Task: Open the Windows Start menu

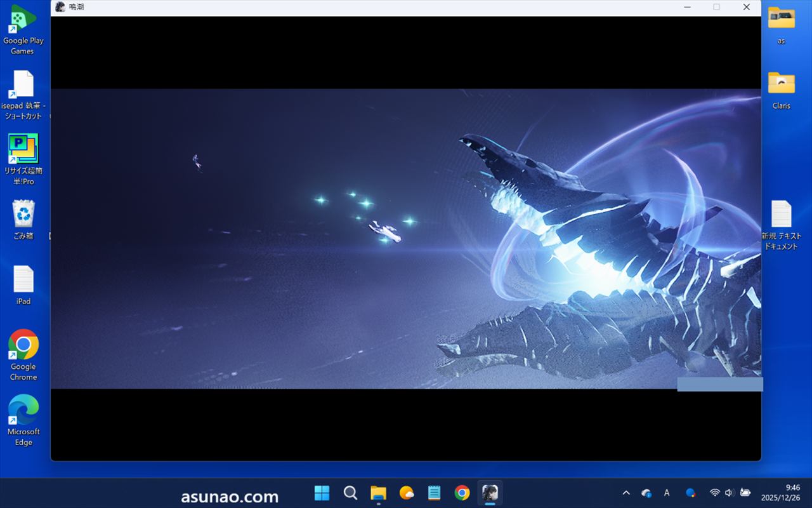Action: click(322, 493)
